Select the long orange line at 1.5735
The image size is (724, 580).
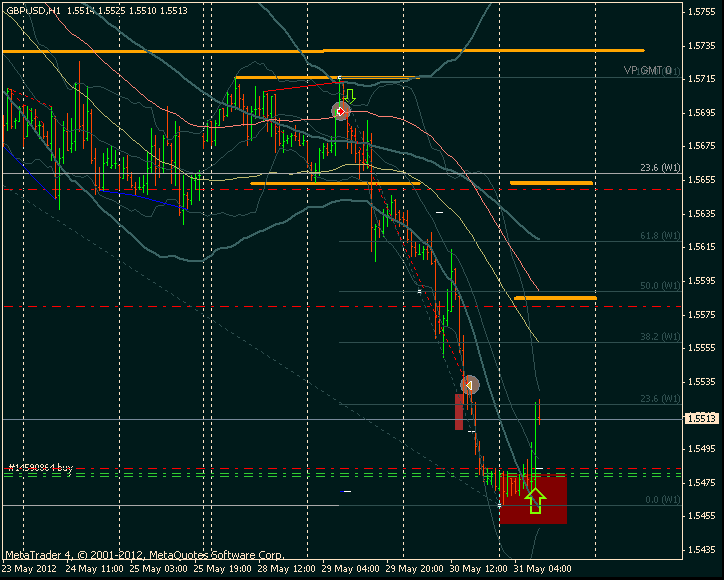pyautogui.click(x=323, y=51)
